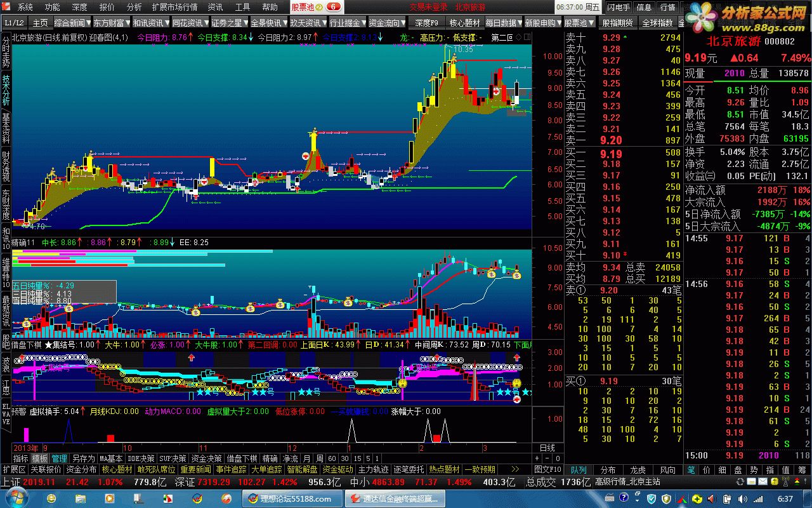Open 势 trend tab at bottom right
Image resolution: width=812 pixels, height=508 pixels.
tap(754, 470)
